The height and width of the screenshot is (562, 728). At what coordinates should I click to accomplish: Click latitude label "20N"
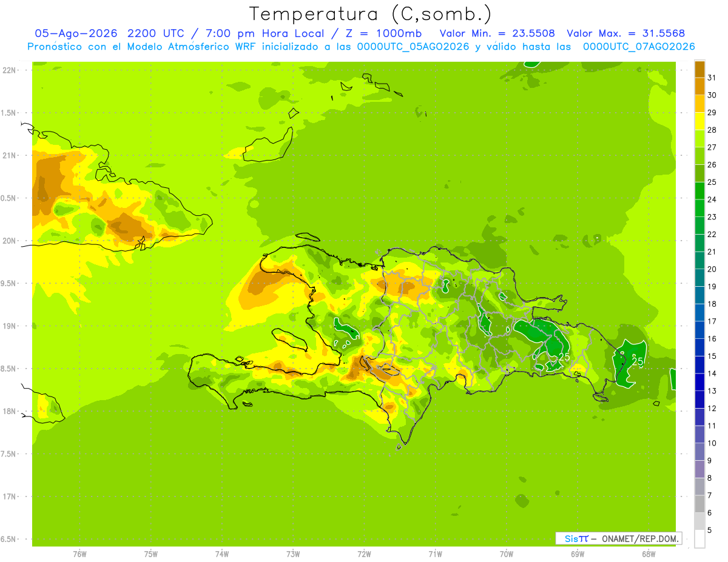(x=10, y=241)
